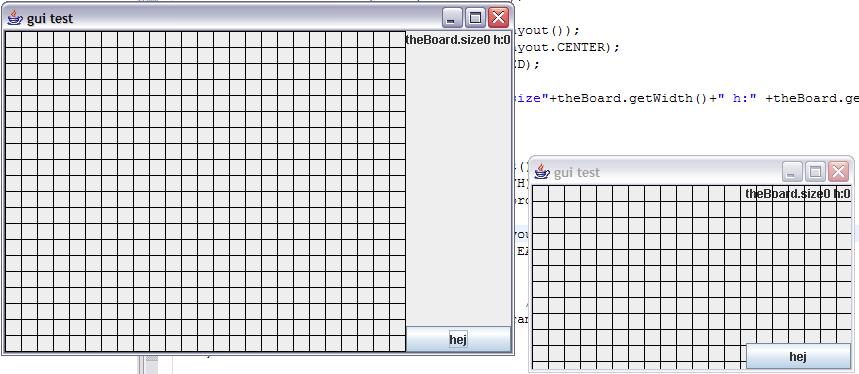The image size is (859, 374).
Task: Click the Java cup icon in the active gui test window
Action: [15, 18]
